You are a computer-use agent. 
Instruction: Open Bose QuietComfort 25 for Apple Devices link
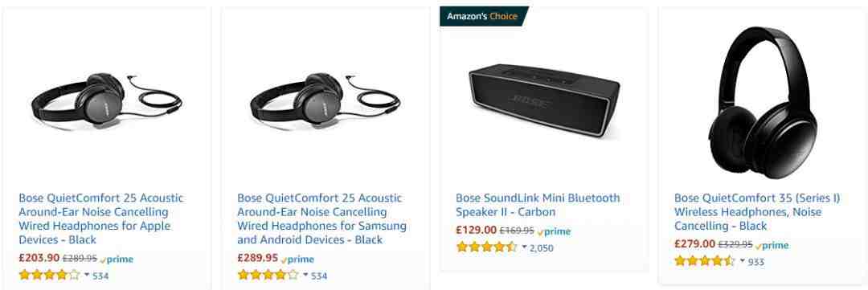[101, 219]
